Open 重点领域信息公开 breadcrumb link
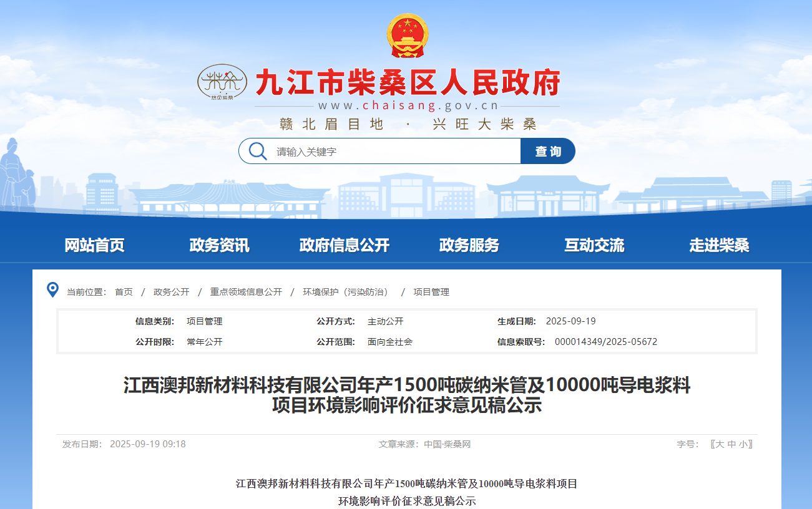Screen dimensions: 812x509 coord(246,292)
